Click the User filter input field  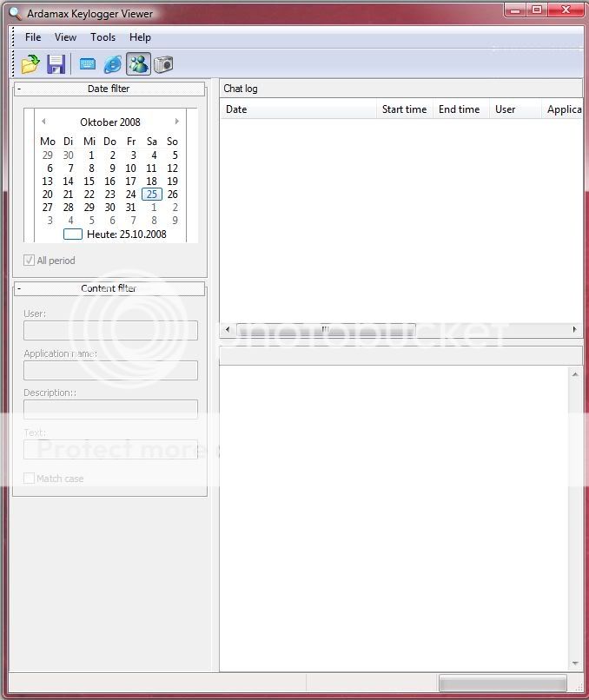[x=110, y=331]
